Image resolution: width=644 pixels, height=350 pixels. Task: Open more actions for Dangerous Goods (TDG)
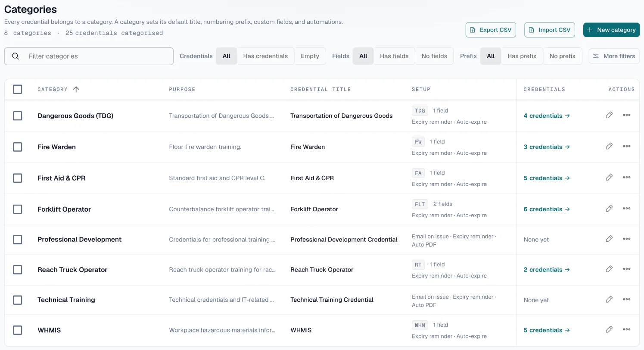(x=627, y=115)
